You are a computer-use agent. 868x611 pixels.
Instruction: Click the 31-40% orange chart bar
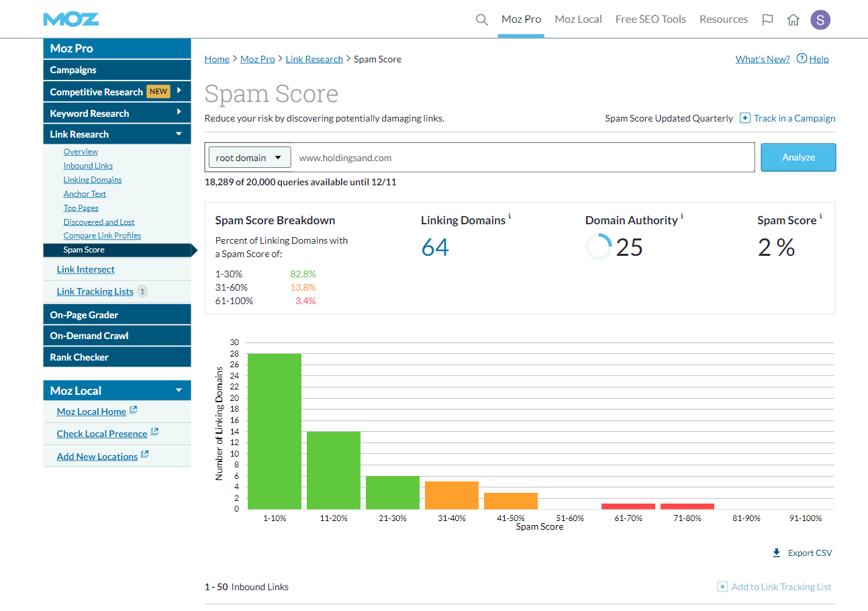pos(452,495)
